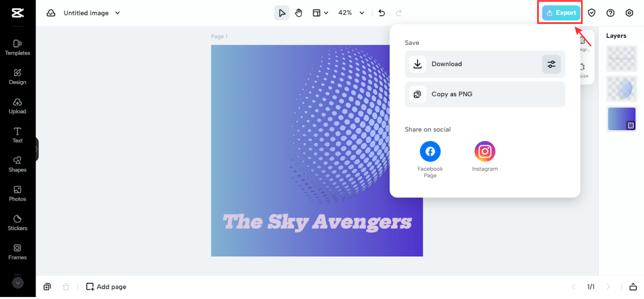The image size is (644, 299).
Task: Click the Export button
Action: tap(561, 13)
